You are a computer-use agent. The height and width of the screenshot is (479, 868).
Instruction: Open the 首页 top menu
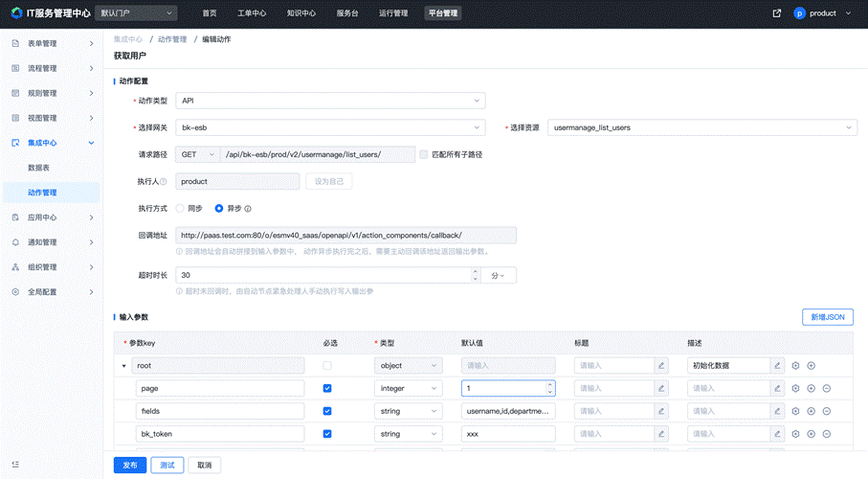pyautogui.click(x=210, y=13)
